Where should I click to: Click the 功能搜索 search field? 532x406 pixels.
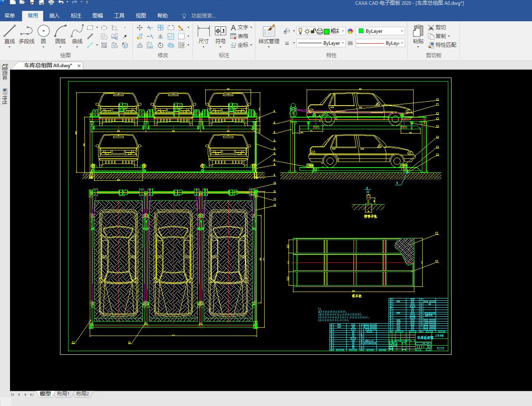tap(203, 16)
